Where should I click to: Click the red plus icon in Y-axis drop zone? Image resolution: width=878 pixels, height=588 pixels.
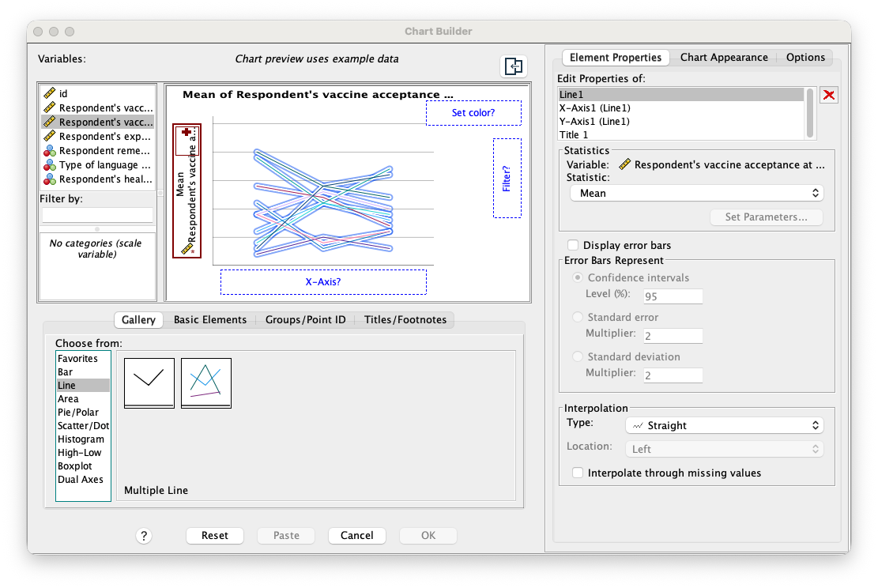point(187,132)
